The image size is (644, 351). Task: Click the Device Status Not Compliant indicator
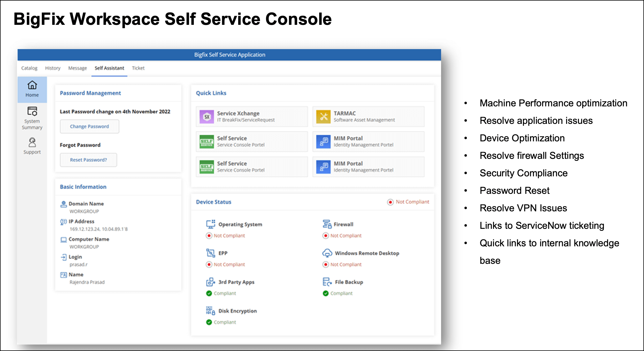tap(408, 202)
